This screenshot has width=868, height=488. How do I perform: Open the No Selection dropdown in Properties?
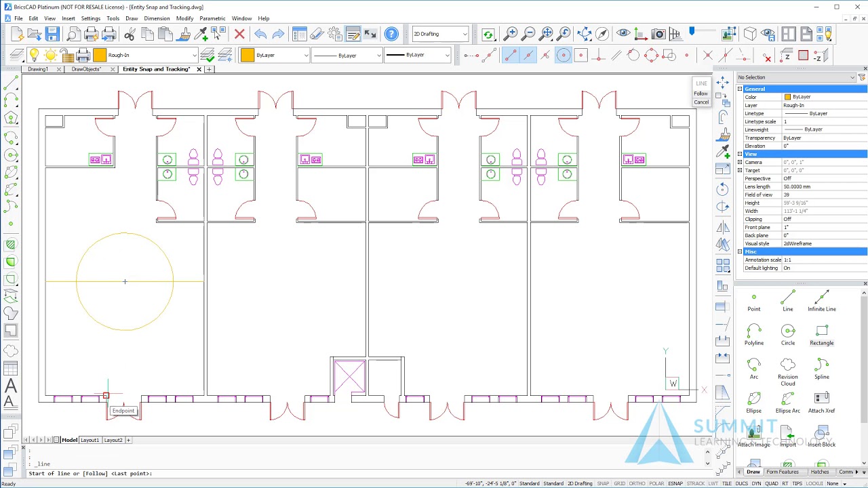[796, 77]
